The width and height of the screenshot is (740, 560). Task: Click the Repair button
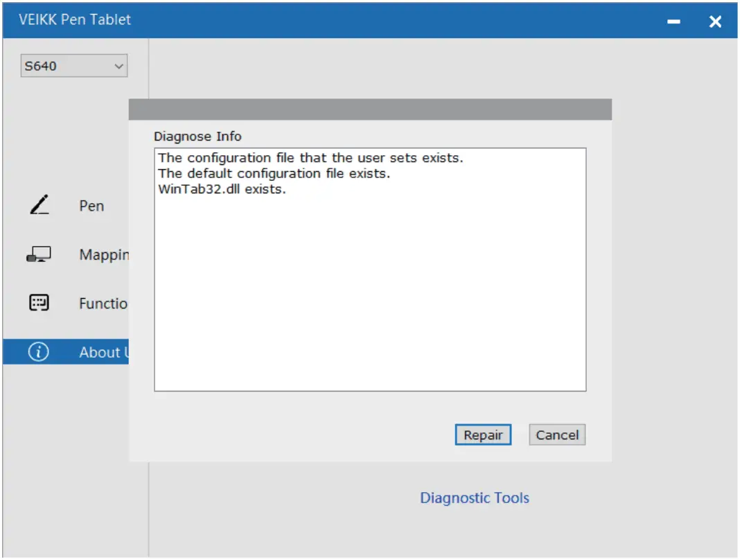[x=483, y=435]
